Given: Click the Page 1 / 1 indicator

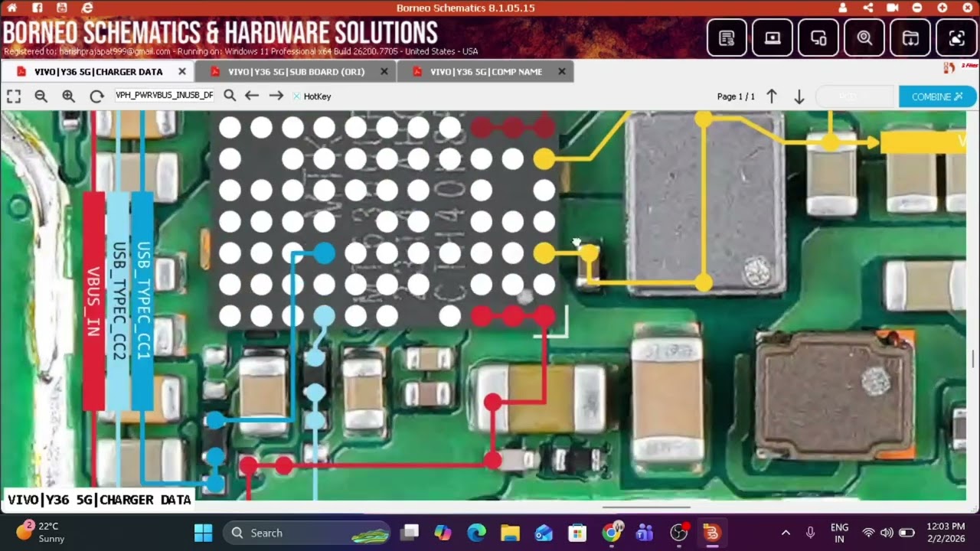Looking at the screenshot, I should (736, 96).
